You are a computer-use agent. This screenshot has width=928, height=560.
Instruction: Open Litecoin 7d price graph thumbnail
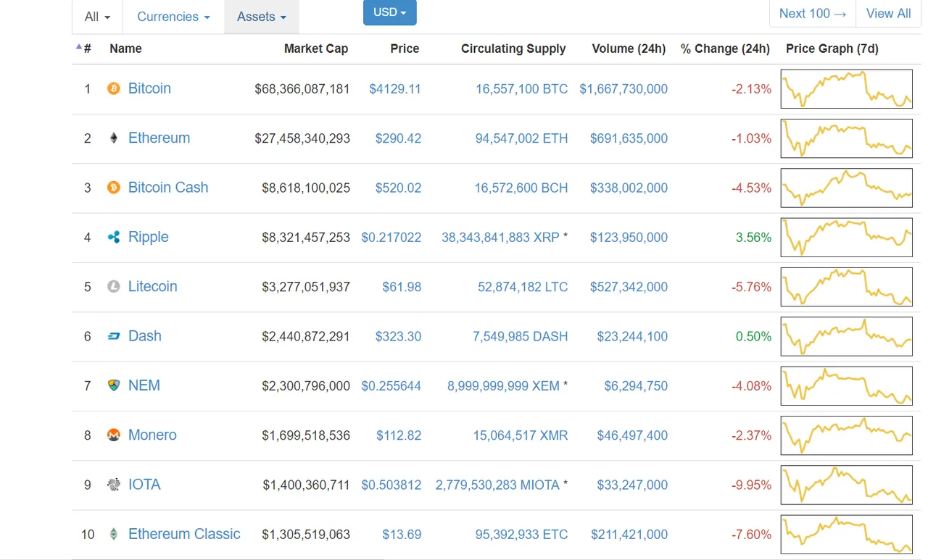pos(847,287)
